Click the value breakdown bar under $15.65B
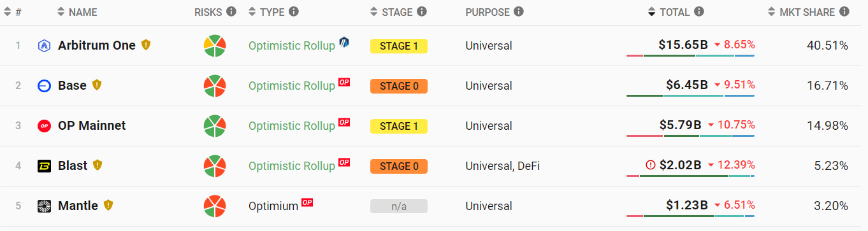 pyautogui.click(x=691, y=56)
